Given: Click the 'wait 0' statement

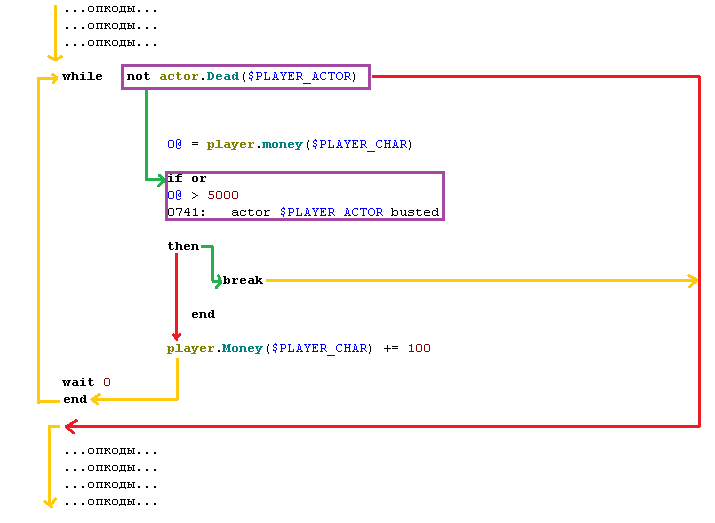Looking at the screenshot, I should [86, 382].
